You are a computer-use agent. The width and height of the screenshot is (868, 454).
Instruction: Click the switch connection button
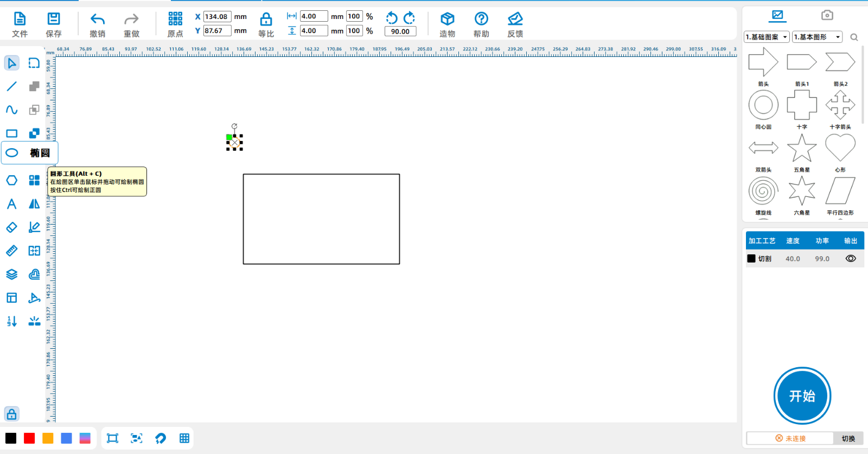pyautogui.click(x=848, y=438)
